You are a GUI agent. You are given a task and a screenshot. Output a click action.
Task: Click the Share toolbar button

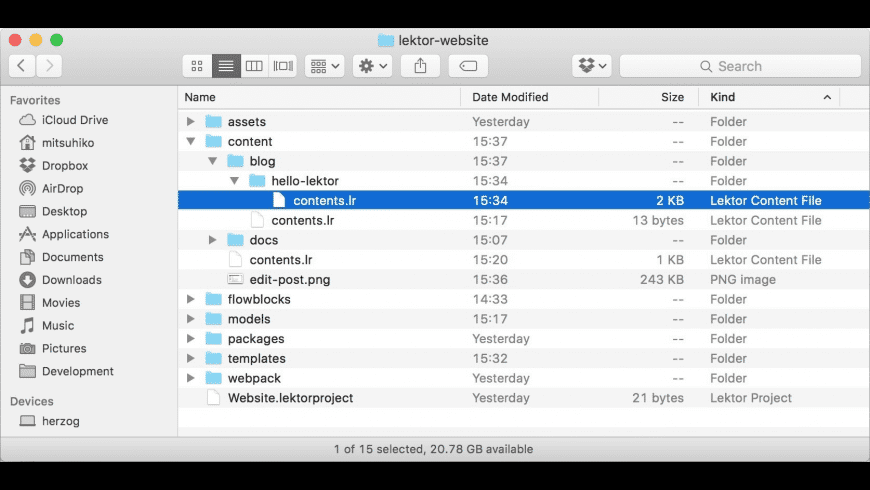pos(420,66)
